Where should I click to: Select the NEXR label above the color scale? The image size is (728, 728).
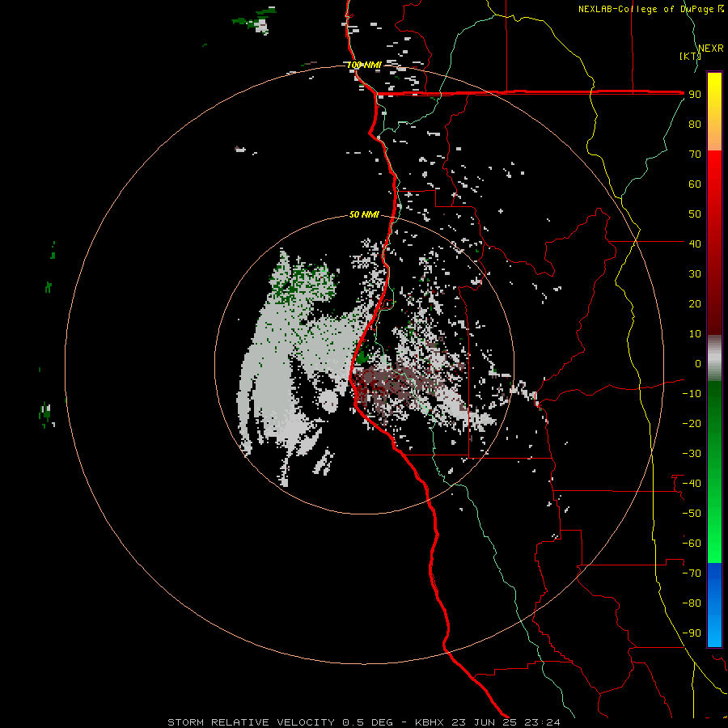click(x=711, y=49)
